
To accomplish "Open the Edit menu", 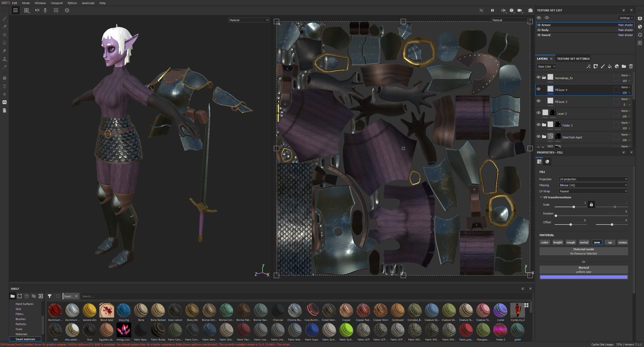I will (15, 3).
